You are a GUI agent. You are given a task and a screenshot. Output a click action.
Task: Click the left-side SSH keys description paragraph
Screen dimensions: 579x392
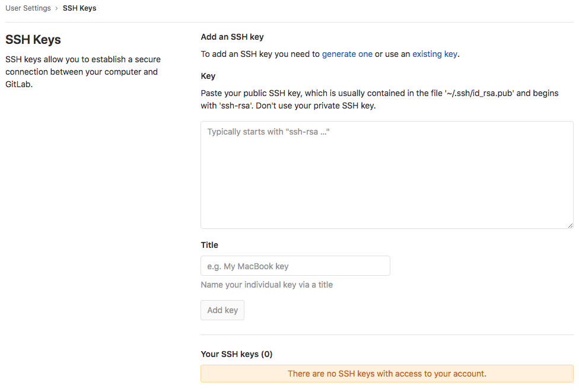[83, 72]
